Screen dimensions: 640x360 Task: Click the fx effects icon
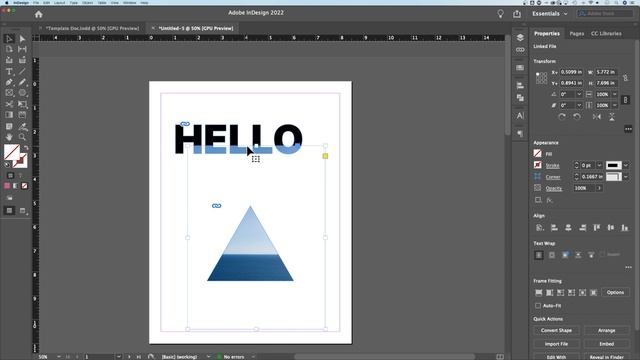click(550, 200)
